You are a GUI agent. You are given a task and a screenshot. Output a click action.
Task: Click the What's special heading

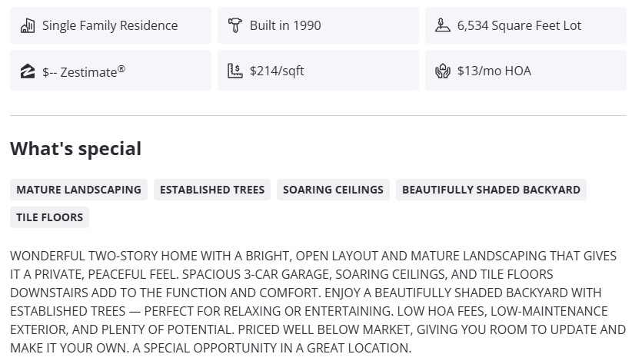click(75, 149)
